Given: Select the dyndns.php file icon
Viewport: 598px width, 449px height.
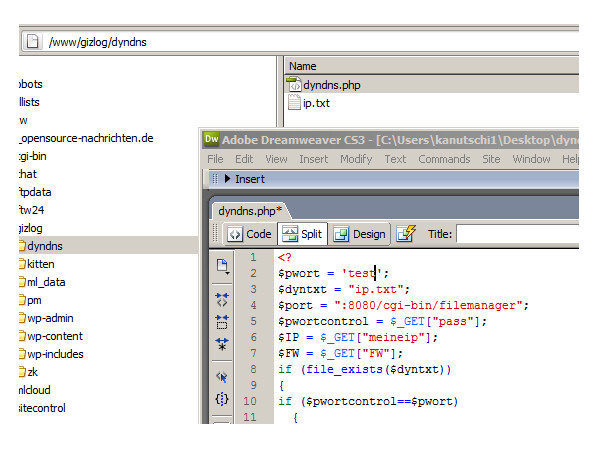Looking at the screenshot, I should pos(293,85).
